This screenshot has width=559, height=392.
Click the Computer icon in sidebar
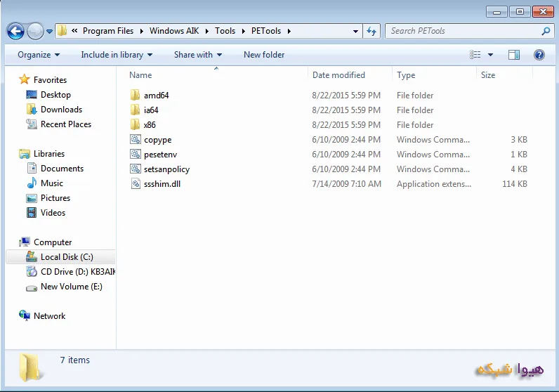pos(25,242)
